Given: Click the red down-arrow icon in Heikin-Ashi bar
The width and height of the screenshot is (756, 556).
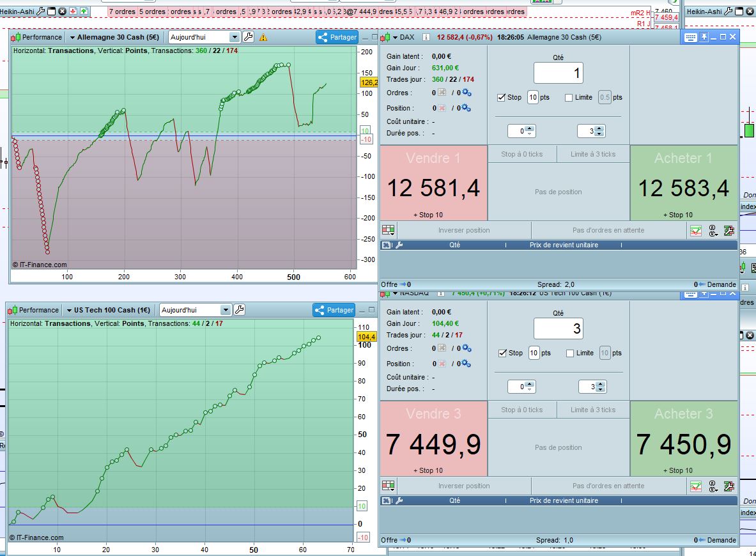Looking at the screenshot, I should pos(73,11).
